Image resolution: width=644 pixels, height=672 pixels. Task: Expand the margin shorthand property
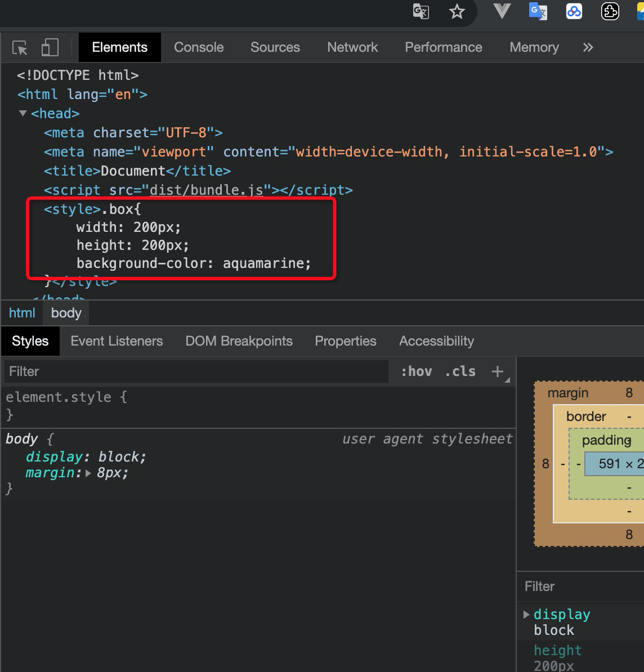click(x=88, y=473)
